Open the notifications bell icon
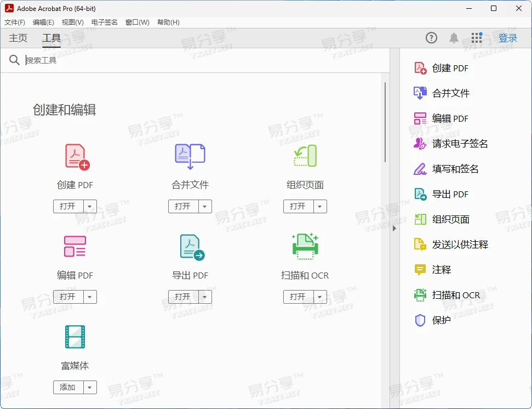 pyautogui.click(x=454, y=38)
